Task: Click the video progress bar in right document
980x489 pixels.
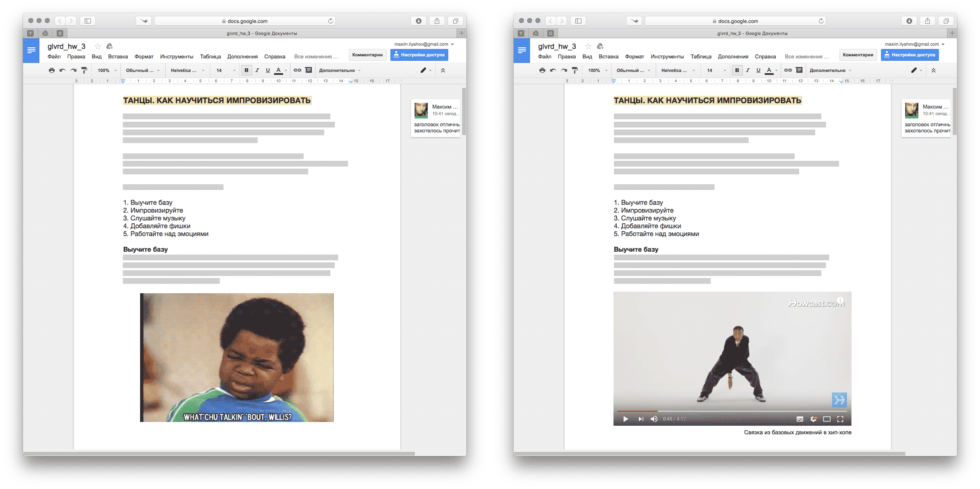Action: [732, 411]
